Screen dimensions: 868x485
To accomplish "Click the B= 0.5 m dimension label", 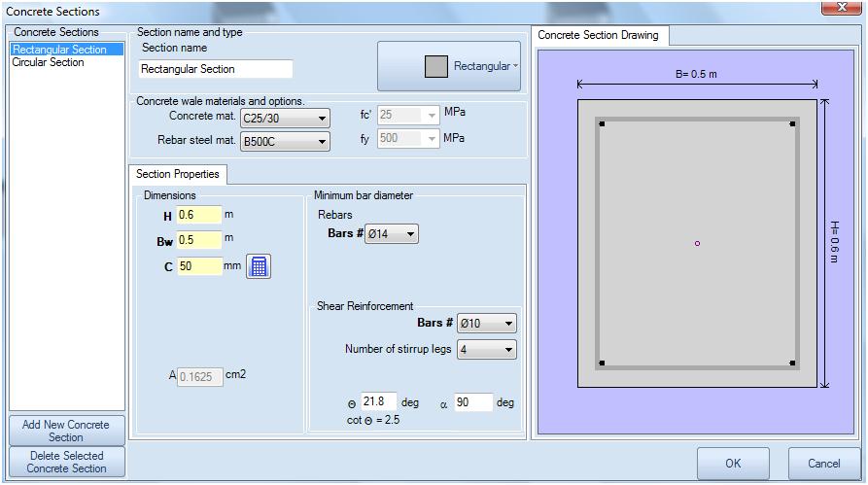I will point(696,74).
